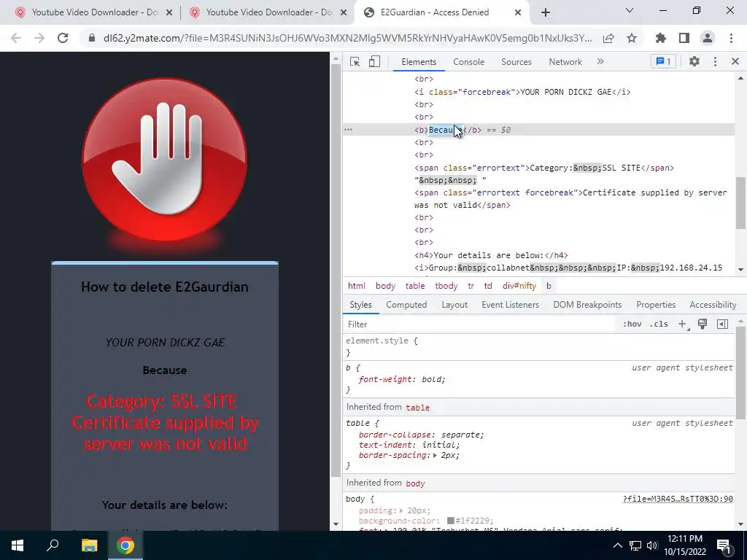
Task: Open the issues counter badge
Action: (663, 61)
